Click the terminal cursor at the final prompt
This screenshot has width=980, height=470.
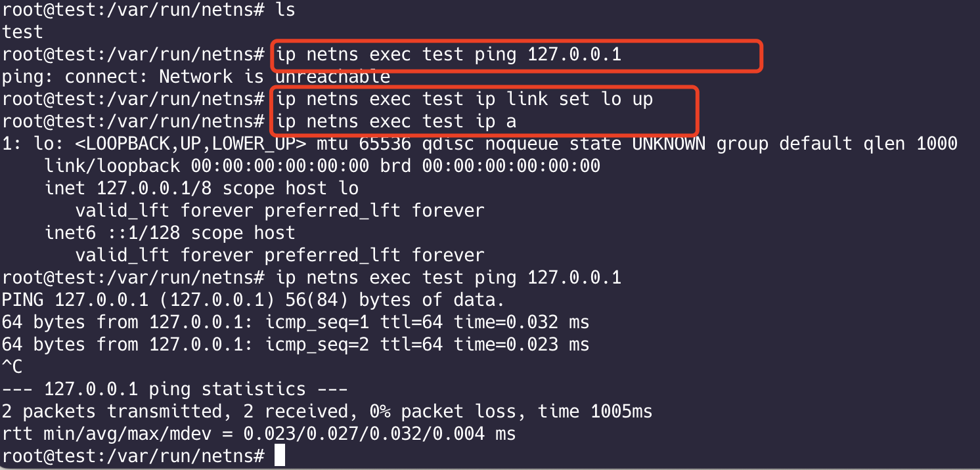pos(280,456)
